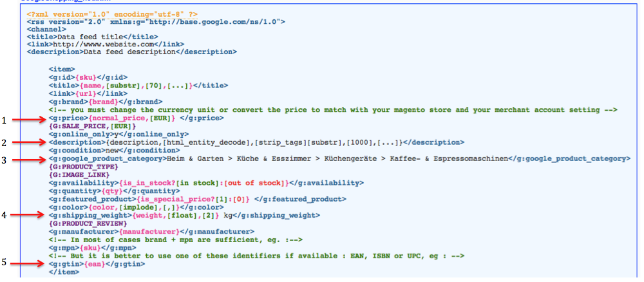Click the http://wwww.website.com link line
This screenshot has width=644, height=282.
point(106,44)
